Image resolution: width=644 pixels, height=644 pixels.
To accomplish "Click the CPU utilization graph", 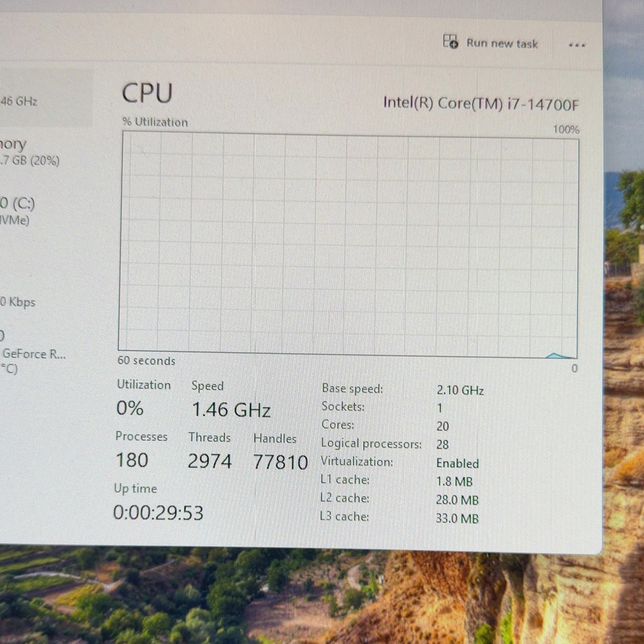I will click(348, 245).
